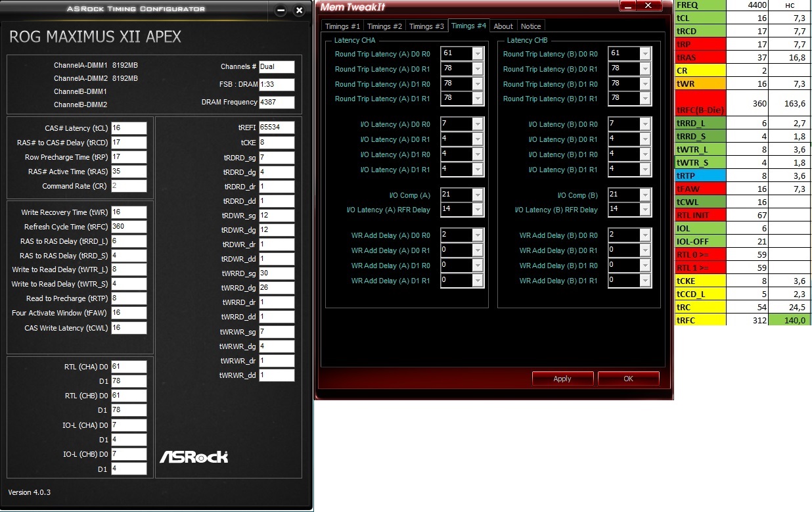Click the Four Activate Window (tFAW) field

[129, 313]
